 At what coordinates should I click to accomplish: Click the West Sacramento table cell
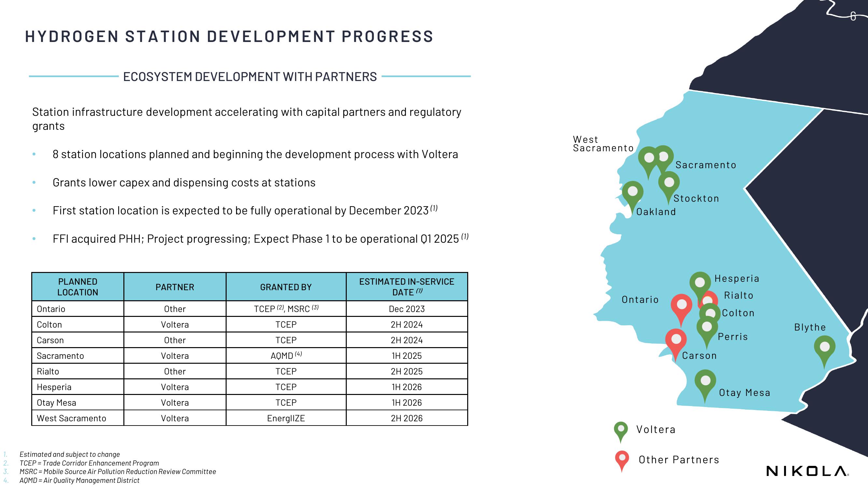(x=78, y=418)
